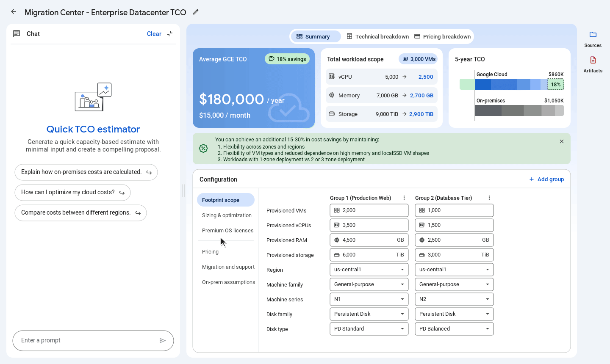Open Group 1 (Production Web) options menu
The height and width of the screenshot is (364, 610).
point(404,198)
